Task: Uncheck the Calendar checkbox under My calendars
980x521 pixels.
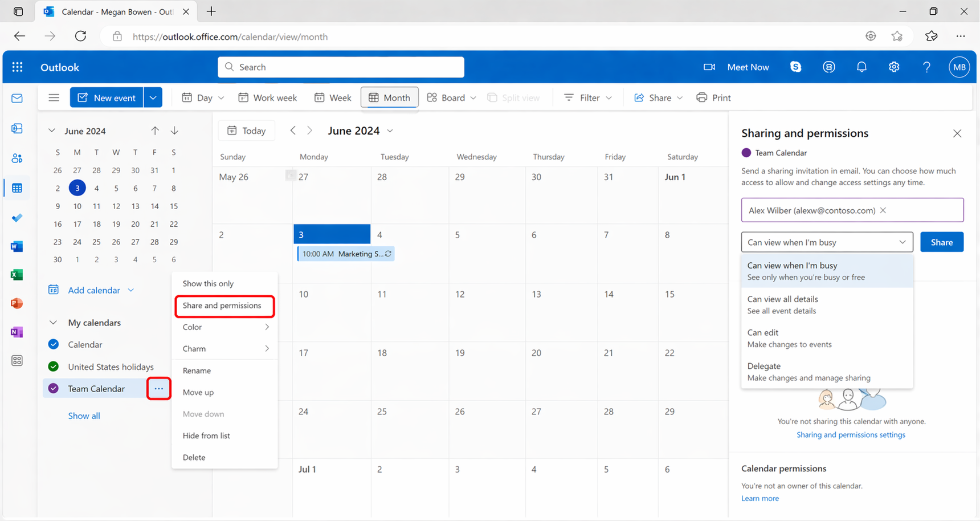Action: pos(54,344)
